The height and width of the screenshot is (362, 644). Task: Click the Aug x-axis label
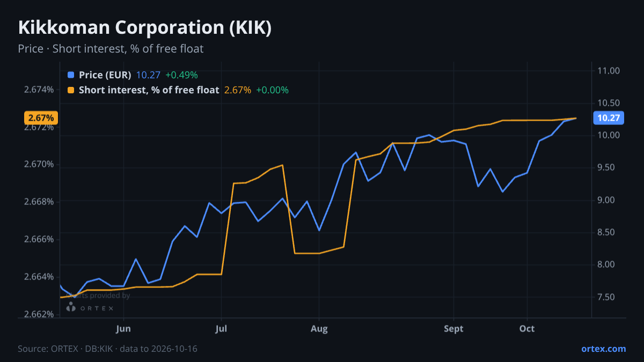319,329
